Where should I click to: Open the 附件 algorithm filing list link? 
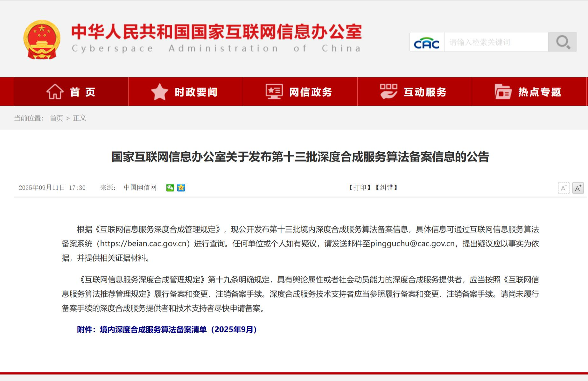click(167, 329)
